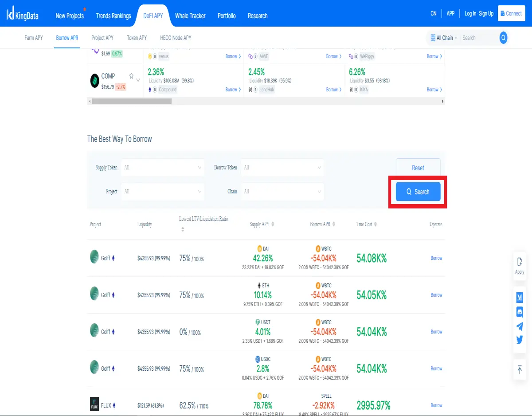
Task: Open the APP link
Action: [450, 13]
